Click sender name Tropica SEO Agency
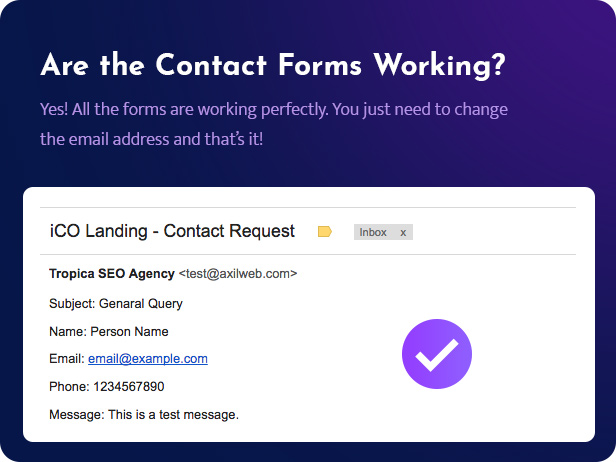This screenshot has height=462, width=616. coord(112,273)
